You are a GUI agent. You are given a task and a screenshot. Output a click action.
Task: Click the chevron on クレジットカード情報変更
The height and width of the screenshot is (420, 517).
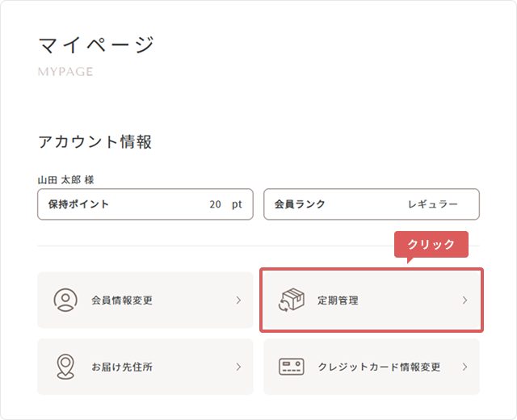[464, 367]
